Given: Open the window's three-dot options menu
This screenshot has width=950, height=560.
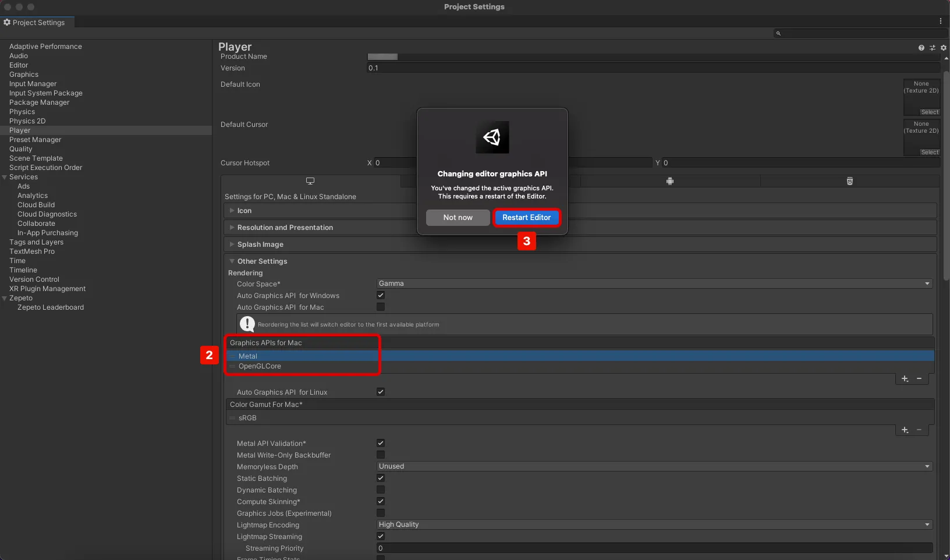Looking at the screenshot, I should tap(940, 21).
